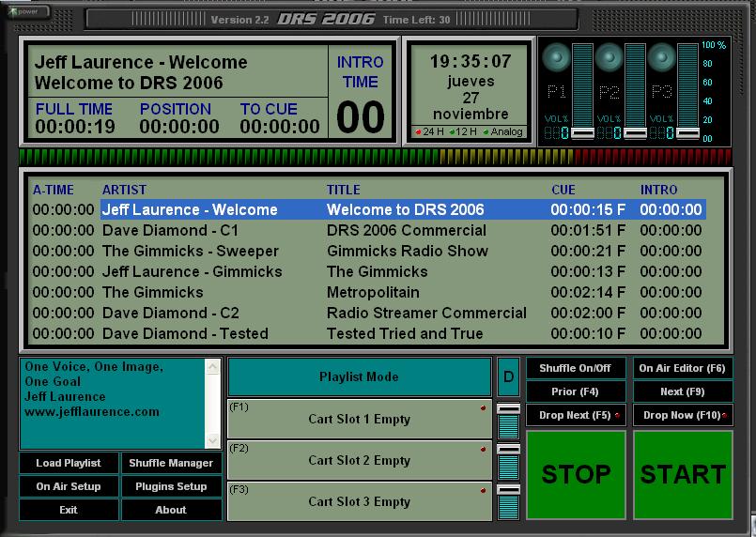The height and width of the screenshot is (537, 756).
Task: Select Dave Diamond - C2 playlist row
Action: pos(369,314)
